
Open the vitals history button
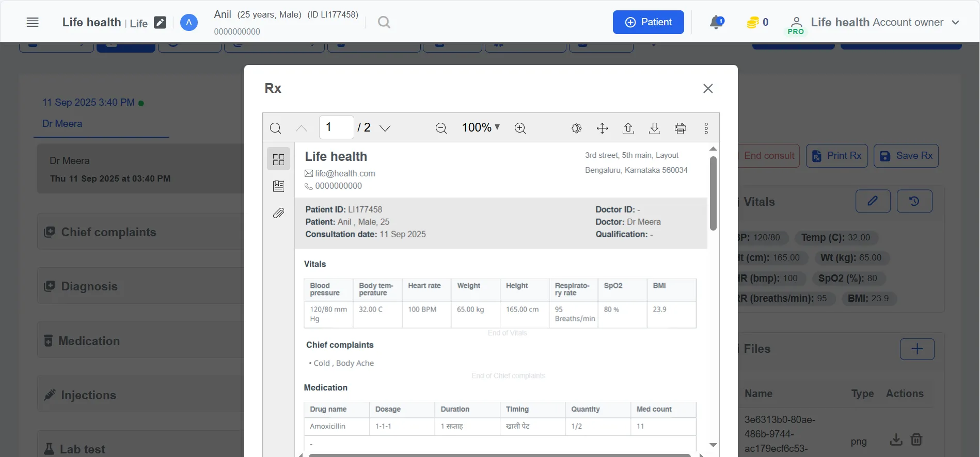914,201
